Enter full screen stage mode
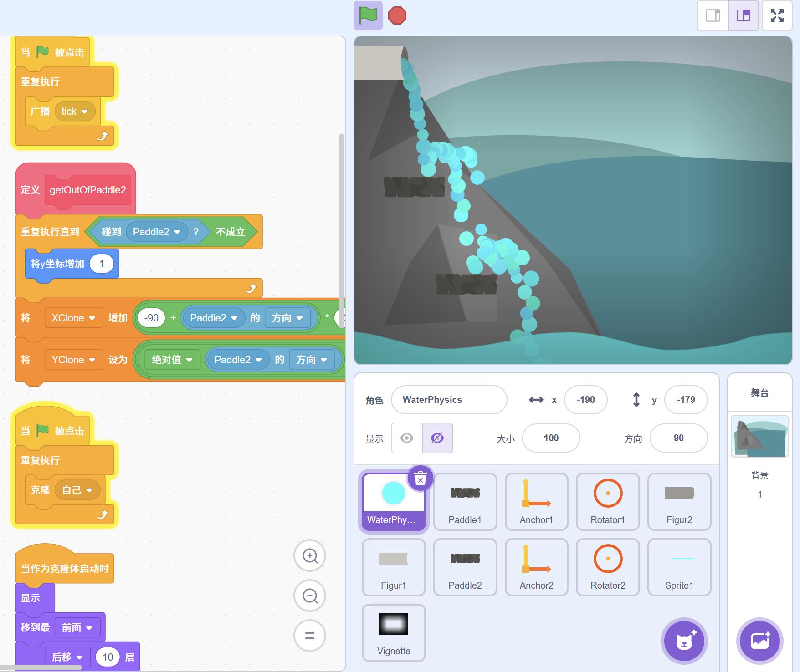Screen dimensions: 800x672 tap(777, 15)
